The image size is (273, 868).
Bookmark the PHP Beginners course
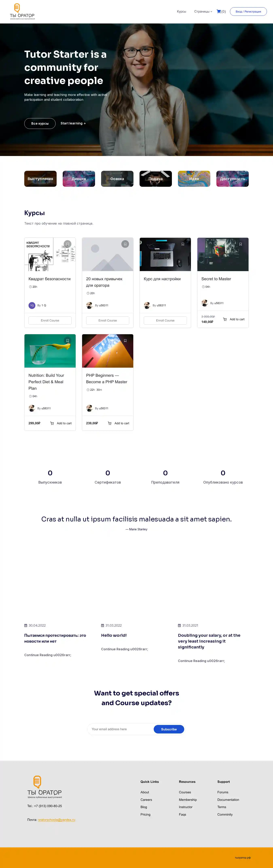click(x=125, y=341)
